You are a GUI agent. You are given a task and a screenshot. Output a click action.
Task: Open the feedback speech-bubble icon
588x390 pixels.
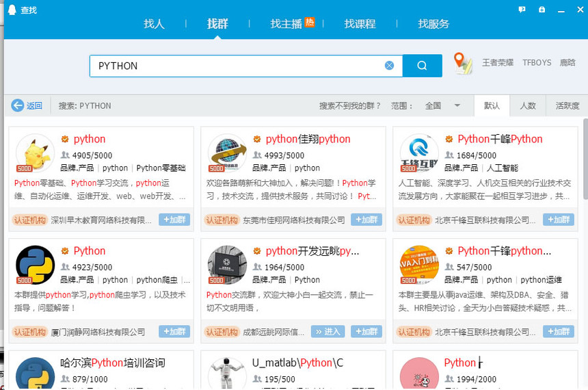pos(522,10)
